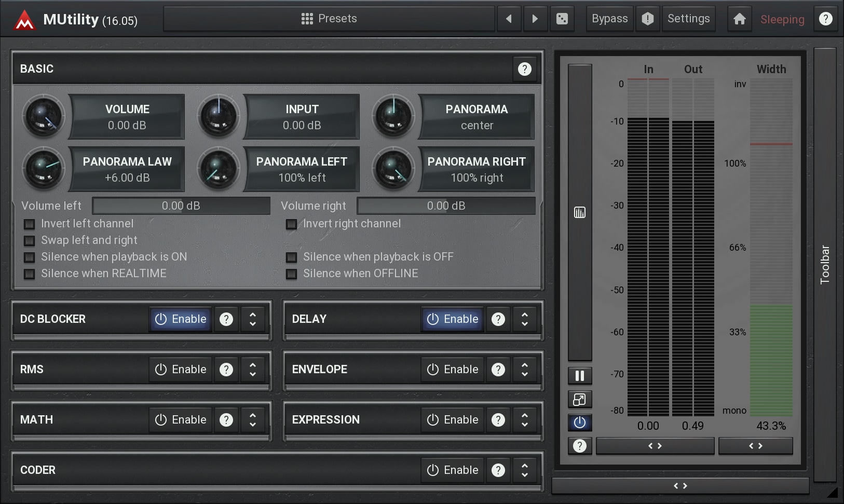The width and height of the screenshot is (844, 504).
Task: Click the Volume right slider bar
Action: [446, 206]
